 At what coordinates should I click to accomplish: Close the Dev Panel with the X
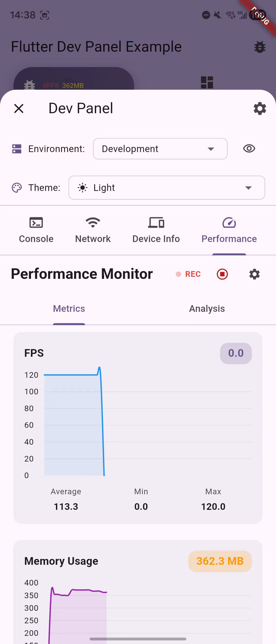click(19, 108)
